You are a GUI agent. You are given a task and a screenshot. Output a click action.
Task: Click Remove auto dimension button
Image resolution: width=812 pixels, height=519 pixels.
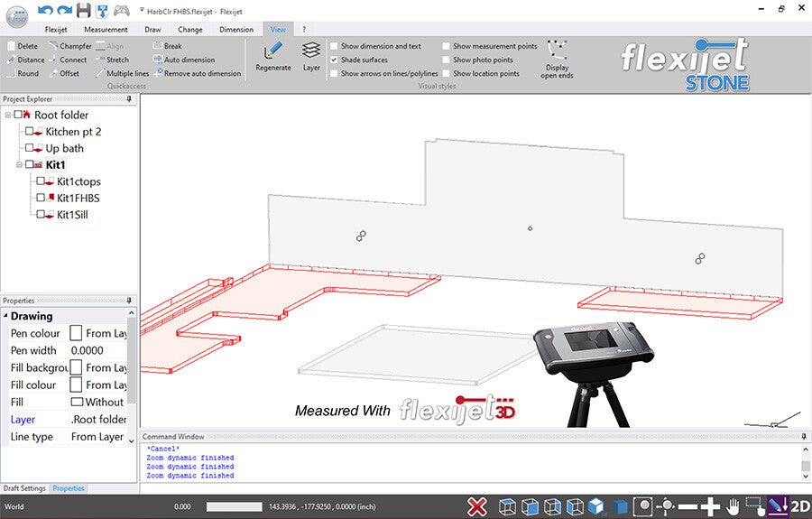click(x=198, y=73)
